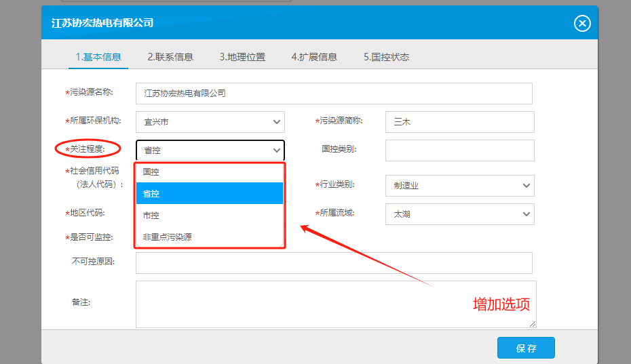Open the 3.地理位置 tab
This screenshot has width=631, height=364.
click(x=242, y=57)
